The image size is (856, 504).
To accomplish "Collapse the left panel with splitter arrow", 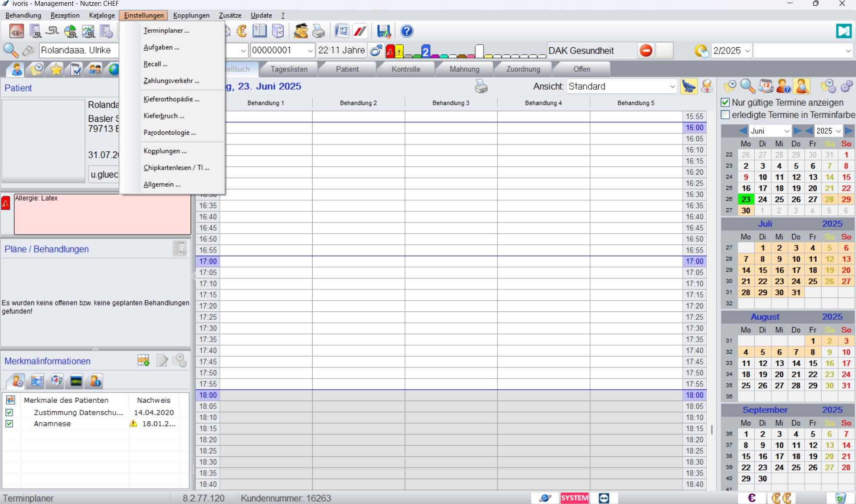I will tap(194, 276).
